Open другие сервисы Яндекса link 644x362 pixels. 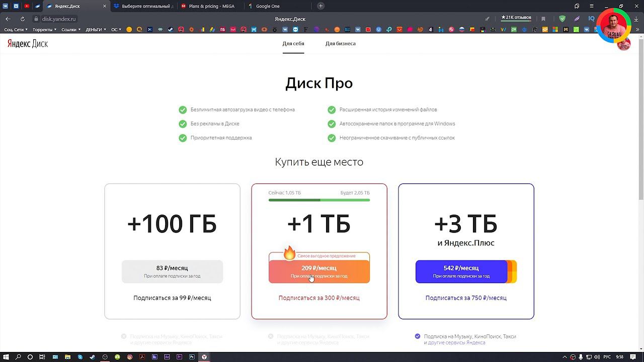point(456,342)
